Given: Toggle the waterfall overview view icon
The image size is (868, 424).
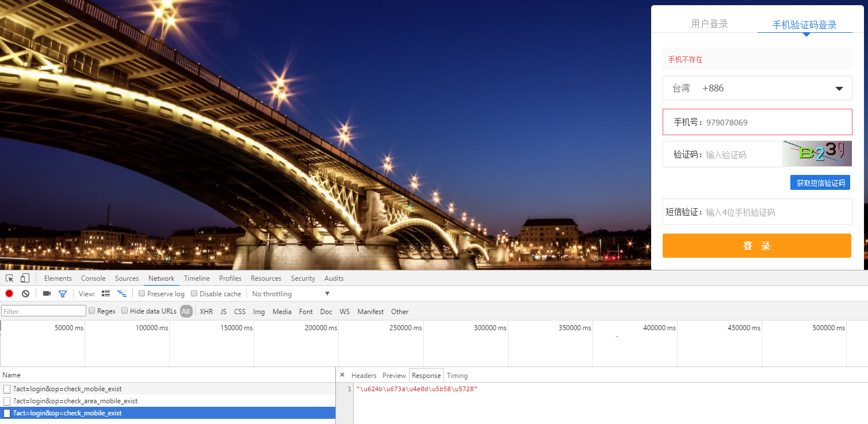Looking at the screenshot, I should tap(121, 294).
